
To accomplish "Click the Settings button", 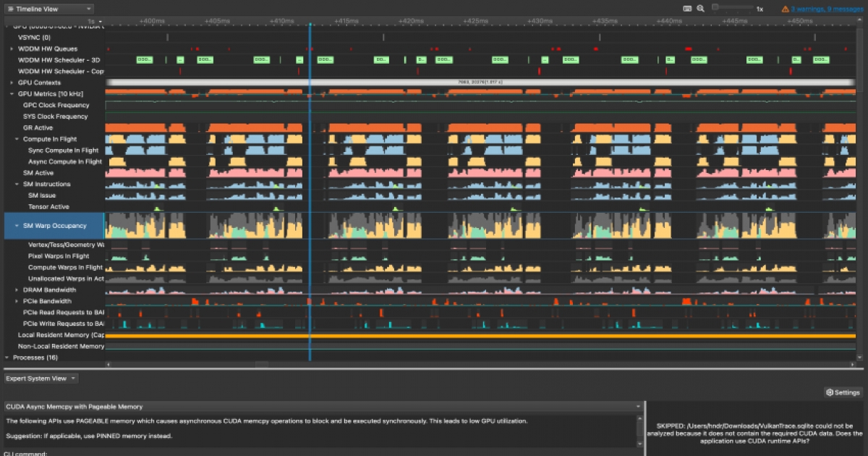I will coord(847,393).
